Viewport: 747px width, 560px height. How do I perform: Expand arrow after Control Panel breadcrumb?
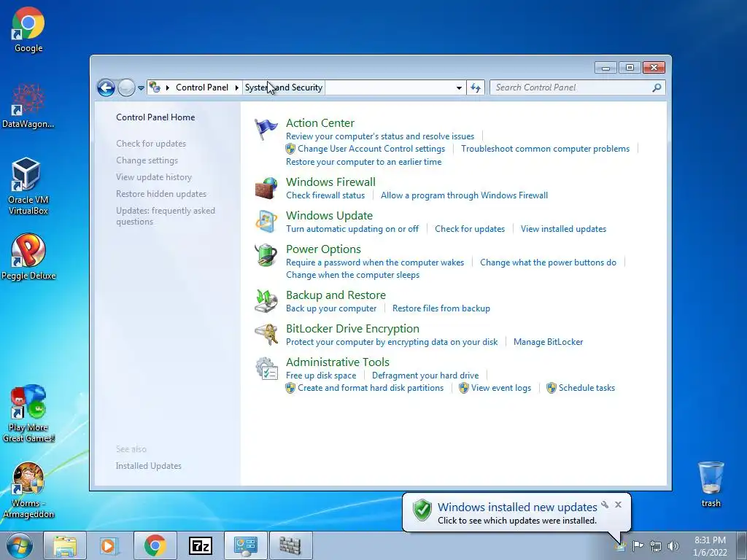[237, 87]
